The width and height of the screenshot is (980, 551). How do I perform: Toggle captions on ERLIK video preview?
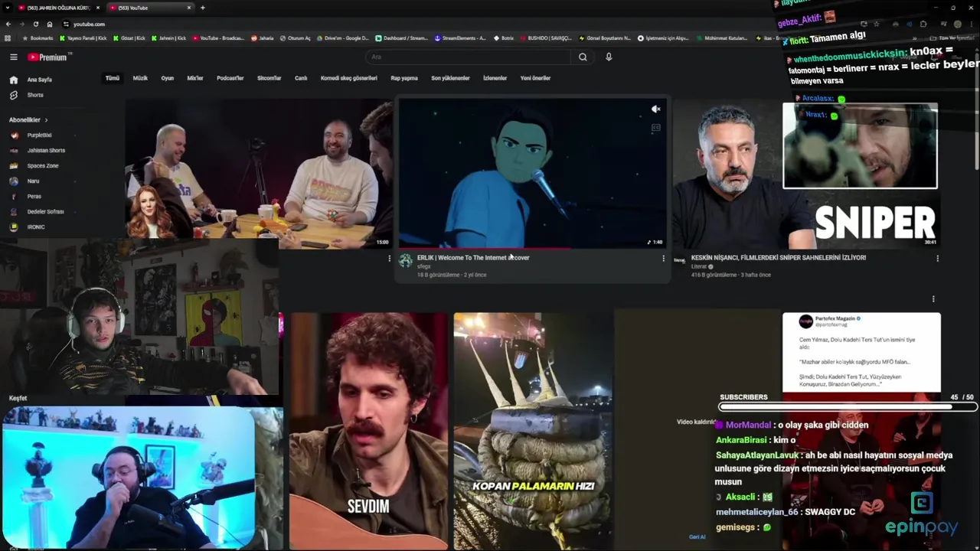[x=655, y=128]
